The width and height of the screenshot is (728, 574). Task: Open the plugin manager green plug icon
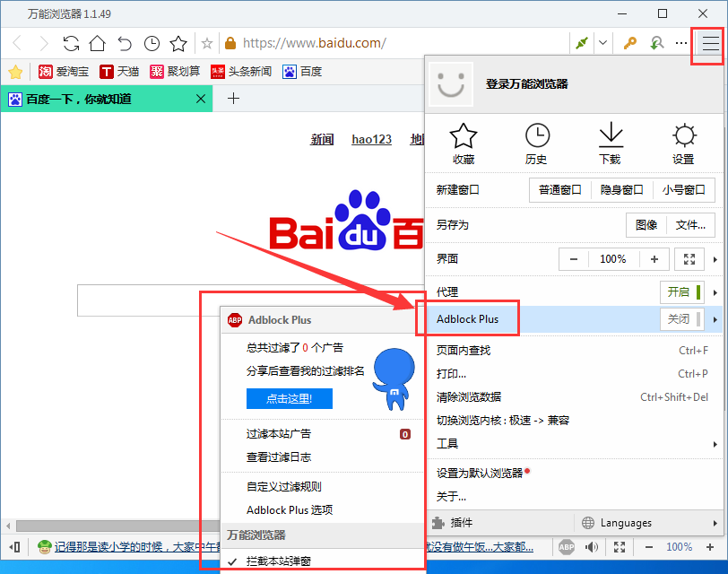[x=580, y=42]
